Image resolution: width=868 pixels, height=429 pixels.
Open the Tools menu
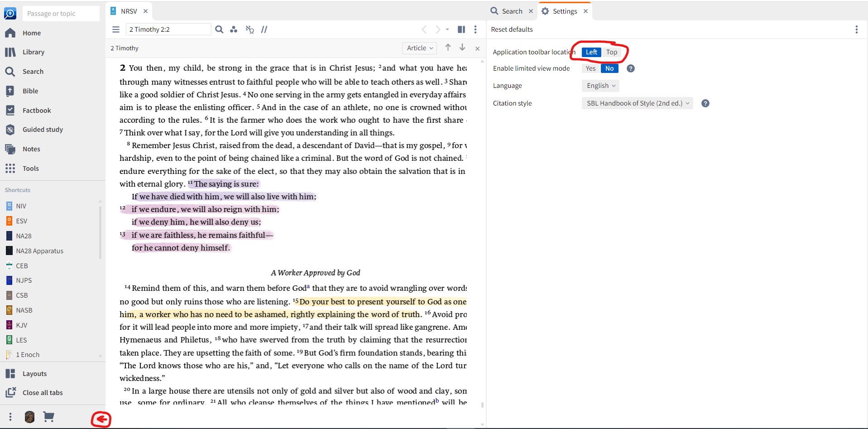click(x=31, y=168)
